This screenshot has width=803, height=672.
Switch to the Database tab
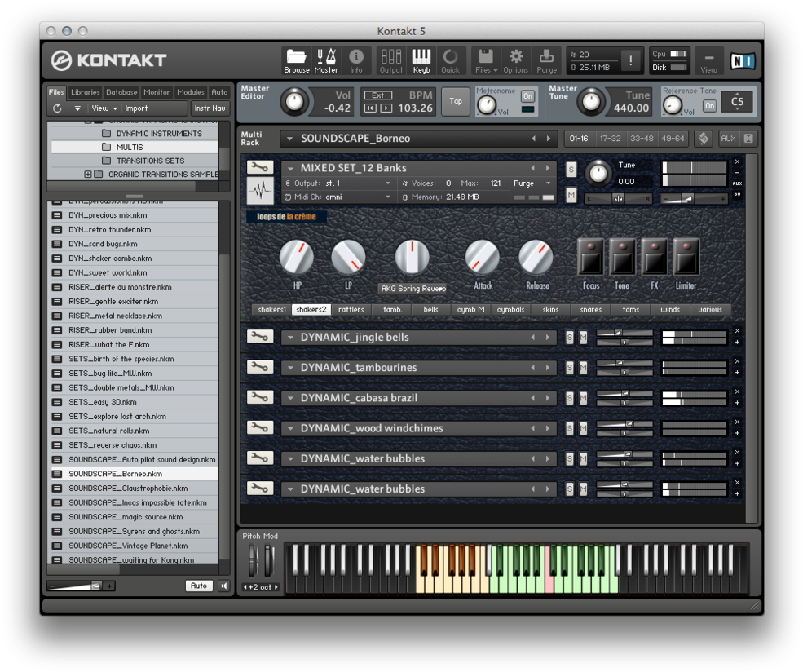coord(121,93)
